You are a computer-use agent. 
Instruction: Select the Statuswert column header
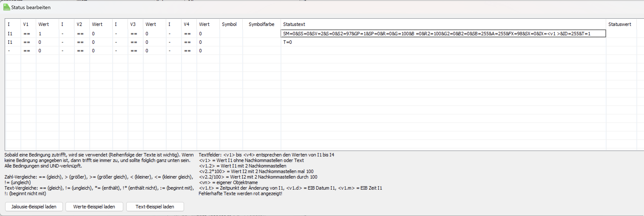(x=620, y=24)
